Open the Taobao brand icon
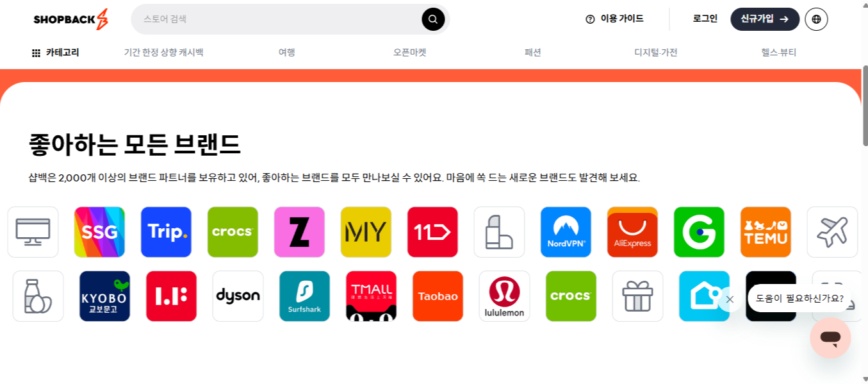This screenshot has height=384, width=868. pos(438,296)
